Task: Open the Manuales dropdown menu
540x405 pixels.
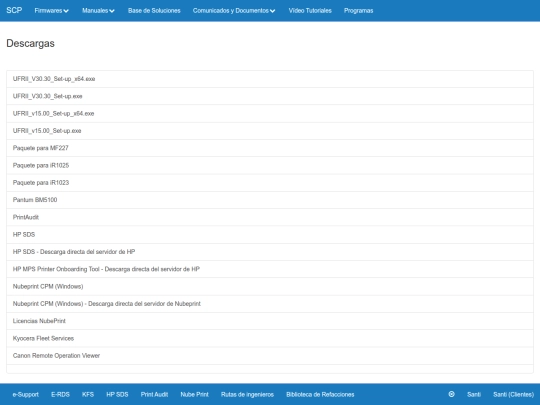Action: (x=98, y=11)
